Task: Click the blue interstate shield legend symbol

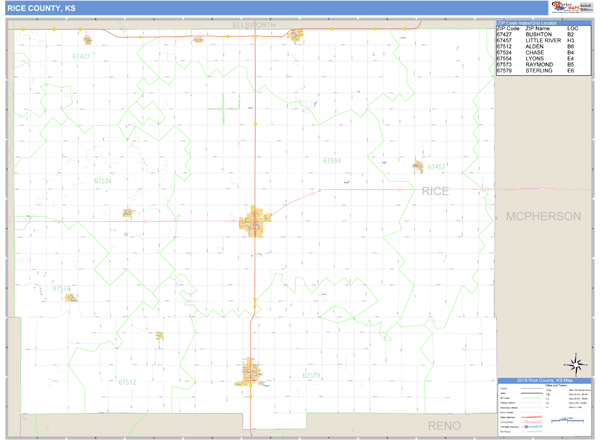Action: (x=527, y=427)
